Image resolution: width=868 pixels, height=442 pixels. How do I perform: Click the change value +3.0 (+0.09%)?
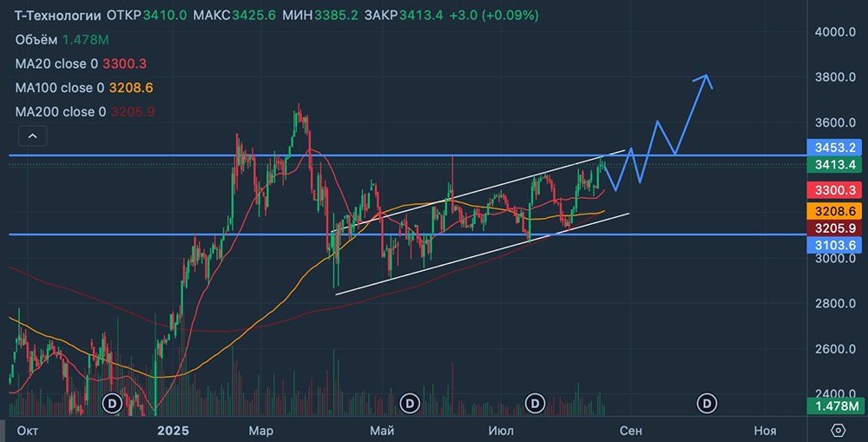pyautogui.click(x=494, y=16)
